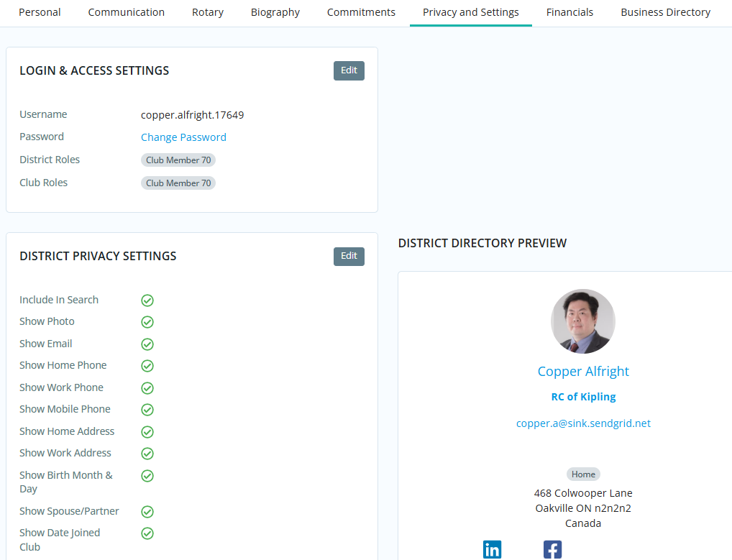The height and width of the screenshot is (560, 732).
Task: Click the Change Password link
Action: [183, 137]
